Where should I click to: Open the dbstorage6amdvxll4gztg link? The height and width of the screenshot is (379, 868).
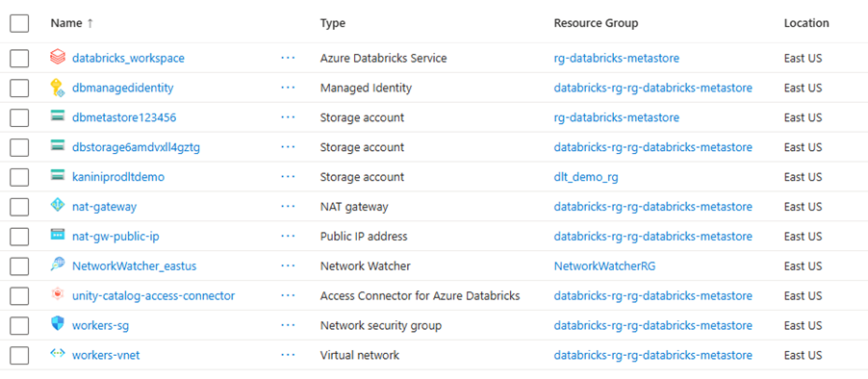click(x=137, y=147)
